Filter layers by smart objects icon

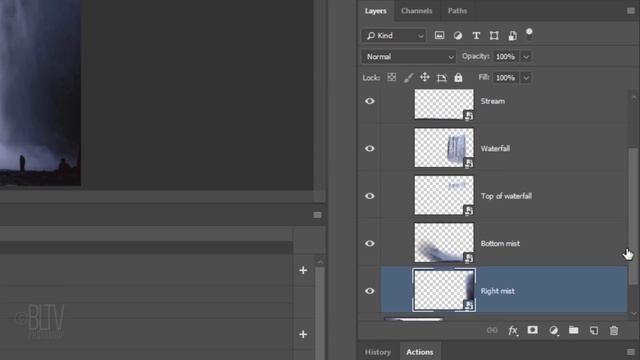click(512, 36)
